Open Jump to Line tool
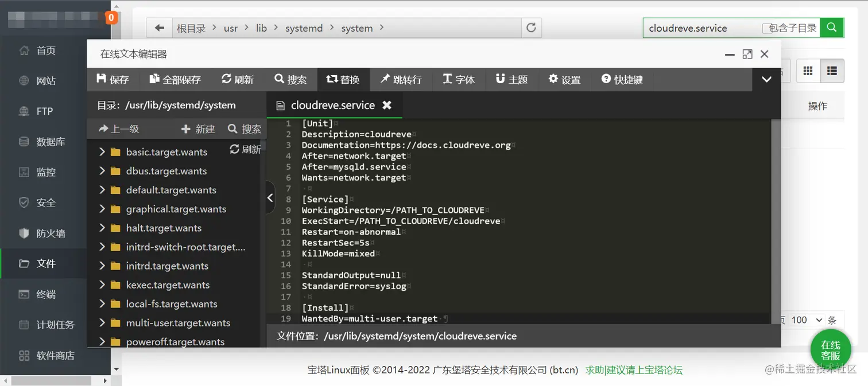This screenshot has height=386, width=868. coord(401,79)
